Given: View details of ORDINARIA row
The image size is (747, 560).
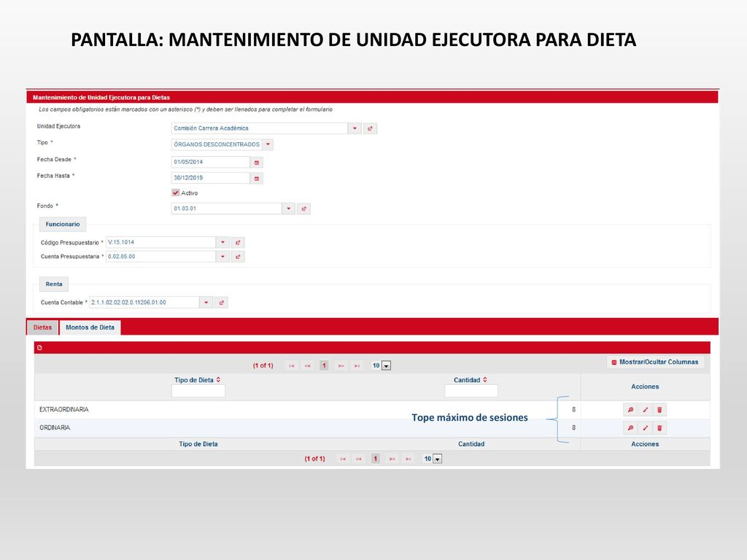Looking at the screenshot, I should point(630,427).
